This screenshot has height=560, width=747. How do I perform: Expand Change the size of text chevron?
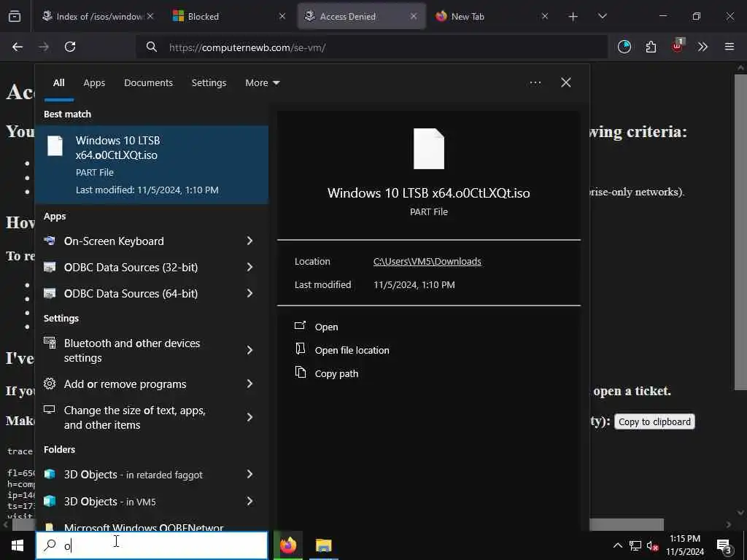pos(249,418)
